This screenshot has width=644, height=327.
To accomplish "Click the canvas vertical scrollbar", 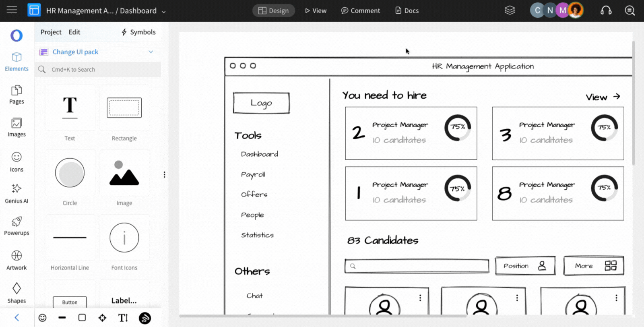I will [x=634, y=103].
